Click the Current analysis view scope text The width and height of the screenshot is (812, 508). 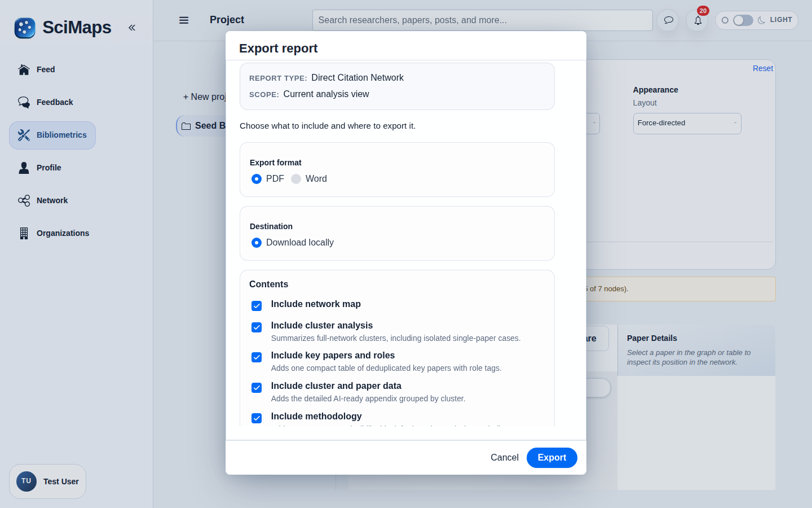tap(326, 94)
